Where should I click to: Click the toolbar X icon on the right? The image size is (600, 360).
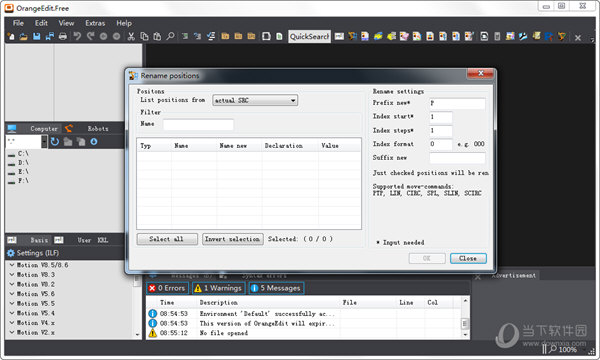tap(578, 37)
